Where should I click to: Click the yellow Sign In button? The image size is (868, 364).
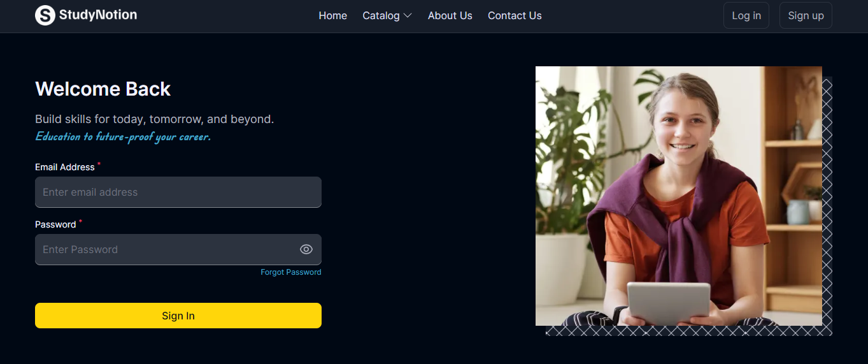click(x=178, y=316)
